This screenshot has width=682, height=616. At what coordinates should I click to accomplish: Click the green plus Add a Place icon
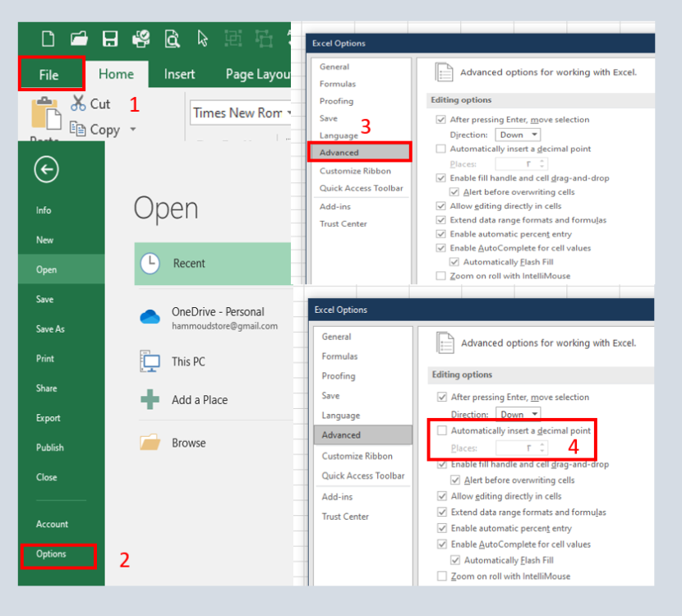click(x=150, y=399)
